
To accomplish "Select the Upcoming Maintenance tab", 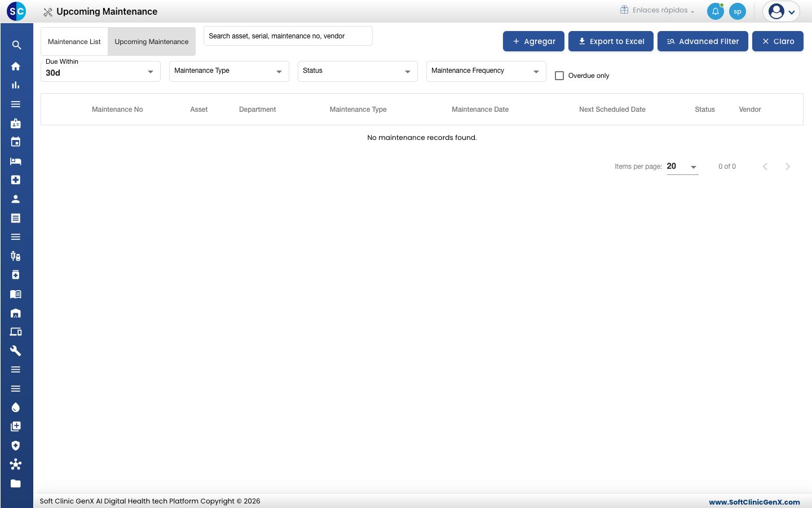I will [x=152, y=42].
